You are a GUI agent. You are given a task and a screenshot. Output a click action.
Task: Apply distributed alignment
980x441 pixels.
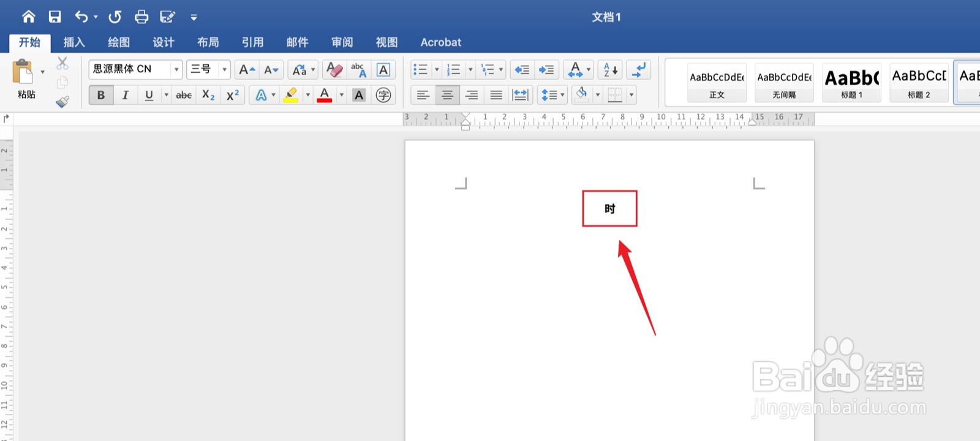pos(520,95)
